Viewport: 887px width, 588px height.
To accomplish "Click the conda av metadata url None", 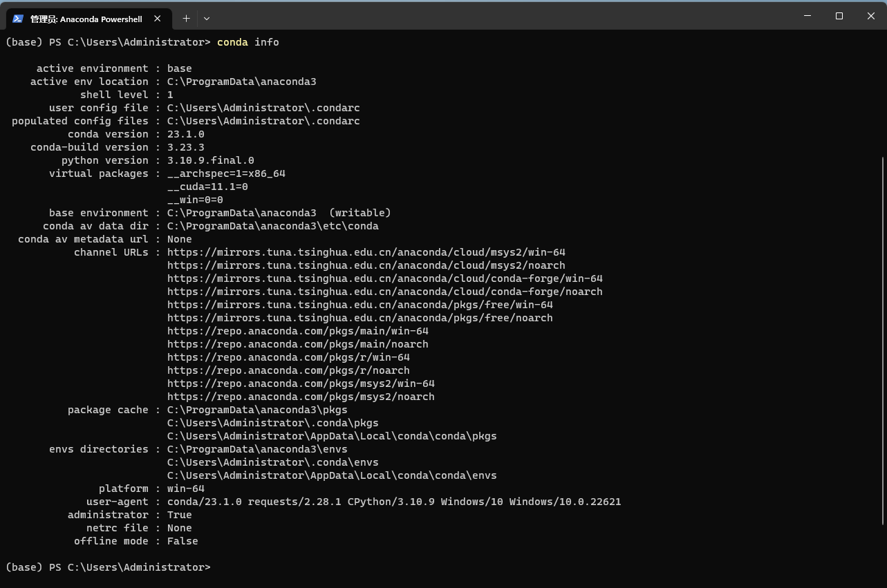I will click(x=180, y=239).
